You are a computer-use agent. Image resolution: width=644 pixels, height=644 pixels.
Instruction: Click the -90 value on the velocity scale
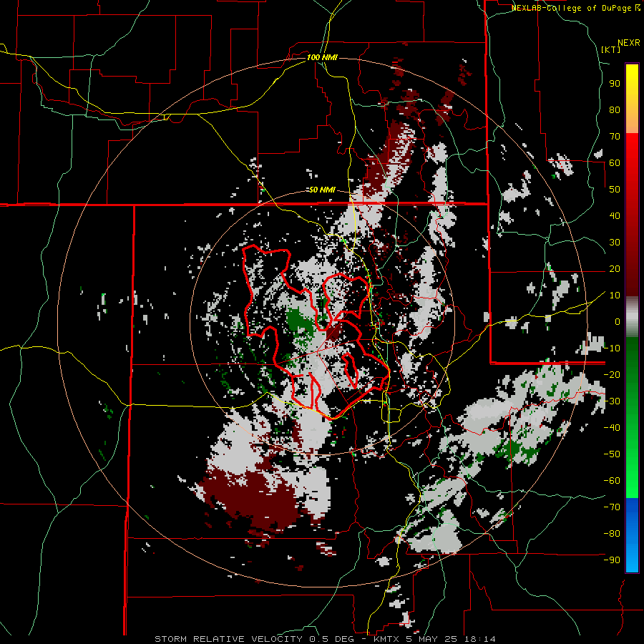tap(612, 560)
